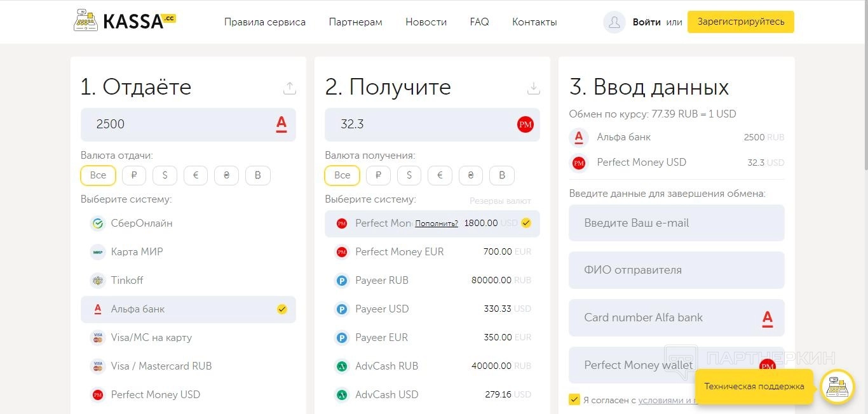Click the СберОнлайн logo icon
This screenshot has width=868, height=414.
(x=98, y=224)
